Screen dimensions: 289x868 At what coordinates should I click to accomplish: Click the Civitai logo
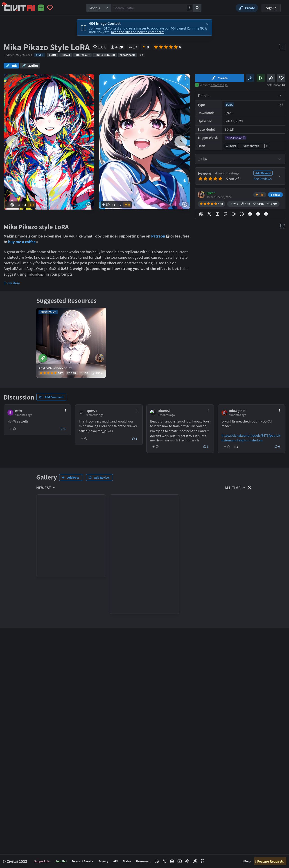19,7
